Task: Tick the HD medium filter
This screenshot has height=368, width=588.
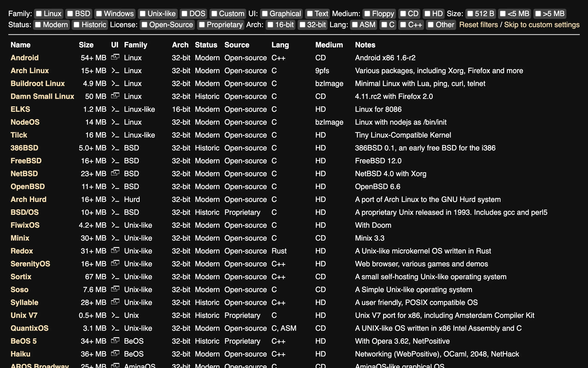Action: [x=427, y=14]
